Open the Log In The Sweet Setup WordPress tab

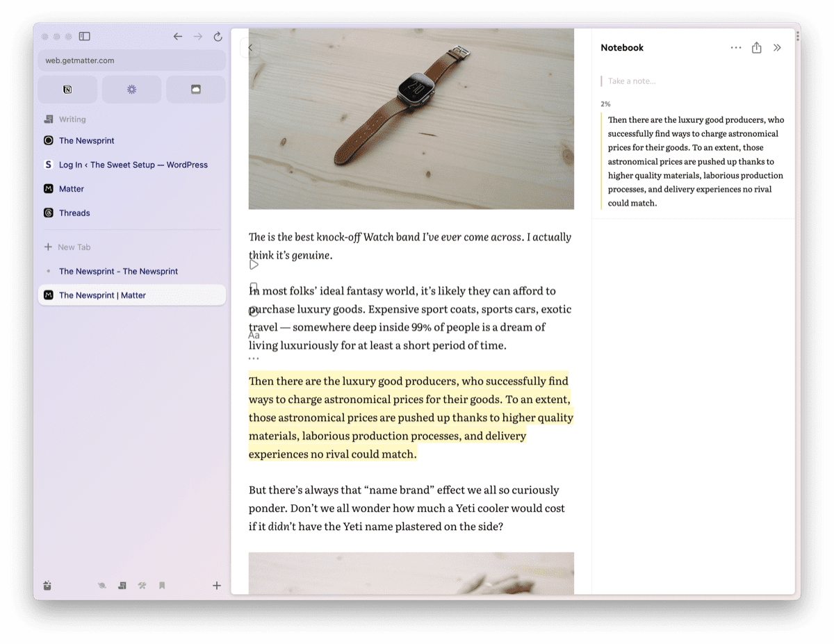point(132,165)
